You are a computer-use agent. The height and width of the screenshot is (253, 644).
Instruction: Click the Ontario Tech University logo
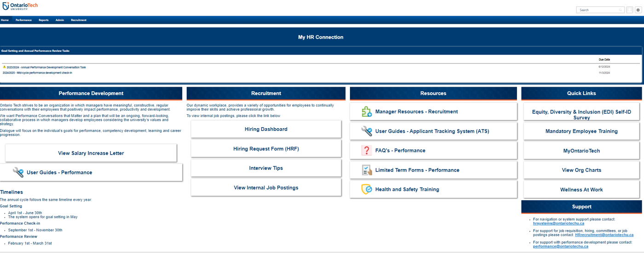[x=20, y=6]
